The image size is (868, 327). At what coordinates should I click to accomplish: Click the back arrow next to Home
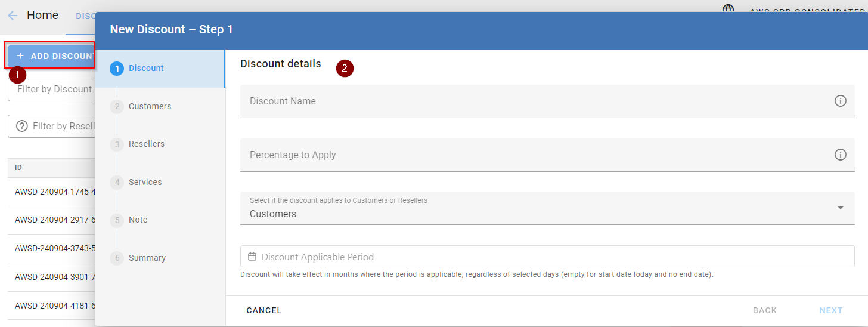[13, 16]
